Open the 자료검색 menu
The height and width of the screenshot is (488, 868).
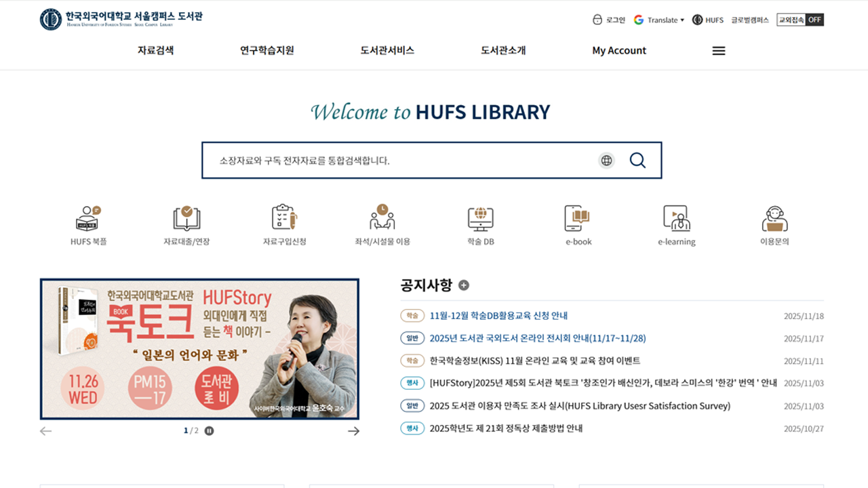pos(155,50)
